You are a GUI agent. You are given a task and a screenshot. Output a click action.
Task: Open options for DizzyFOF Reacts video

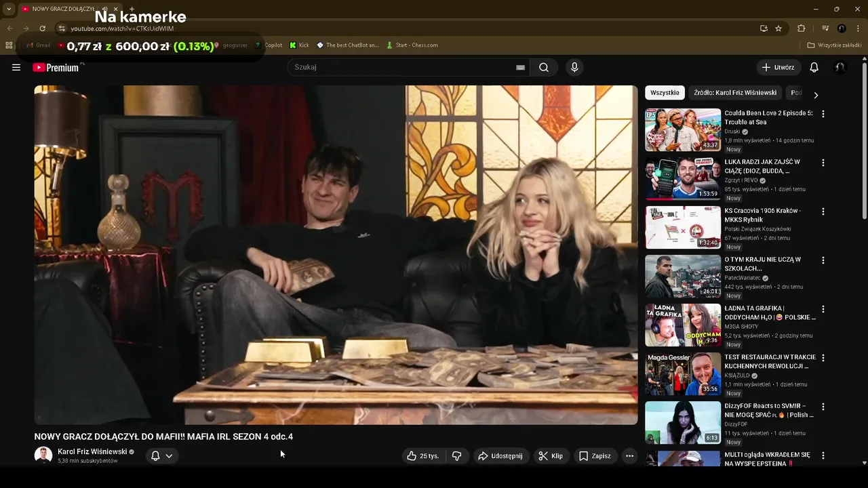click(x=823, y=407)
